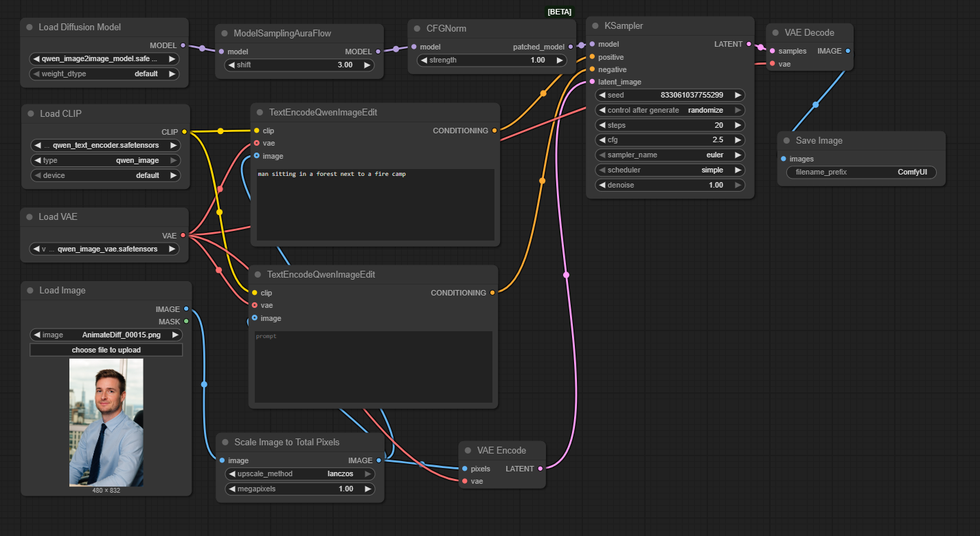This screenshot has height=536, width=980.
Task: Click the KSampler LATENT output socket
Action: pos(748,44)
